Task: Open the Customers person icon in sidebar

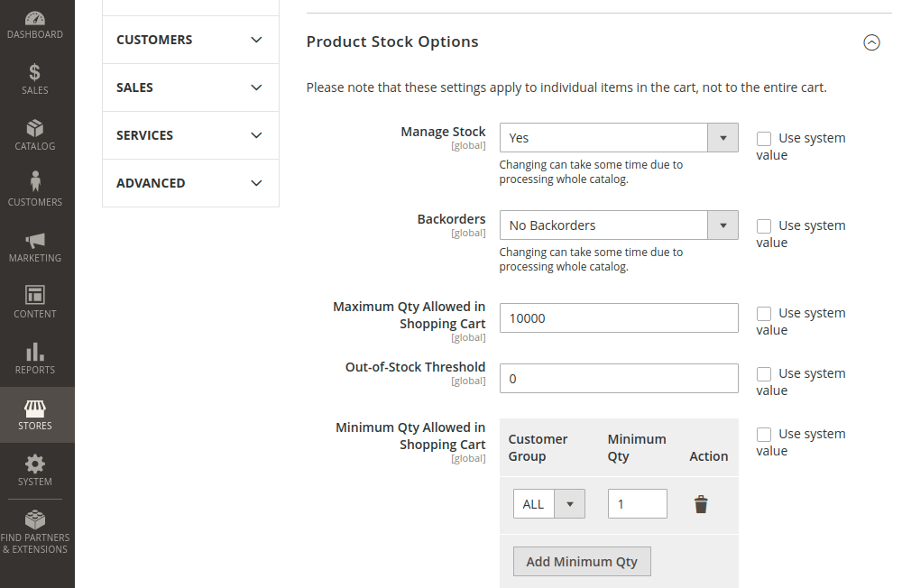Action: [35, 180]
